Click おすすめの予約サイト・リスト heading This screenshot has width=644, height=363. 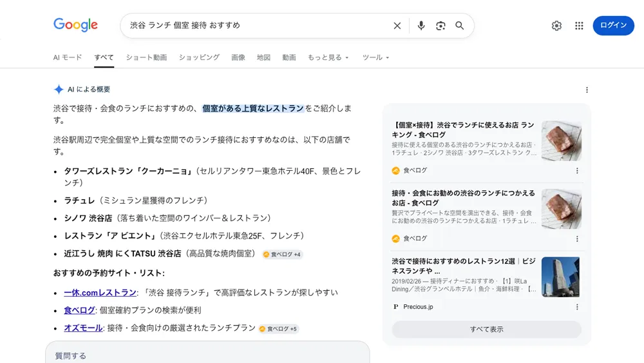[109, 273]
